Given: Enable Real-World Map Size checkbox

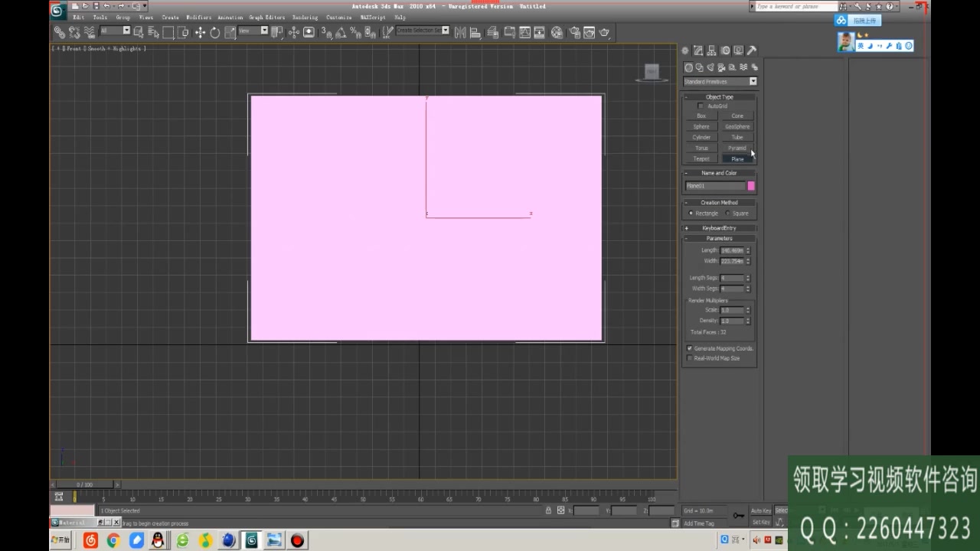Looking at the screenshot, I should [690, 358].
